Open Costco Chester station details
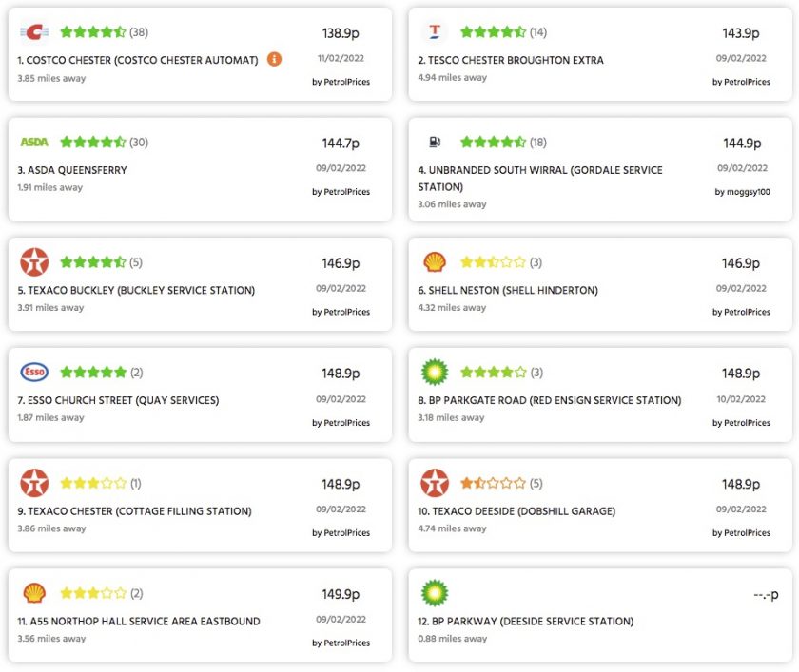The height and width of the screenshot is (672, 799). coord(138,60)
